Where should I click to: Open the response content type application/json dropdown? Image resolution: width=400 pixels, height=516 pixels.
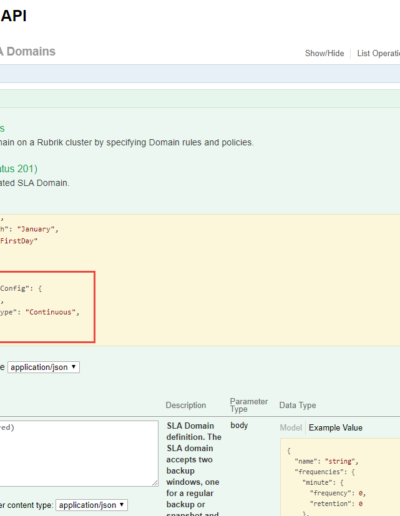click(43, 367)
